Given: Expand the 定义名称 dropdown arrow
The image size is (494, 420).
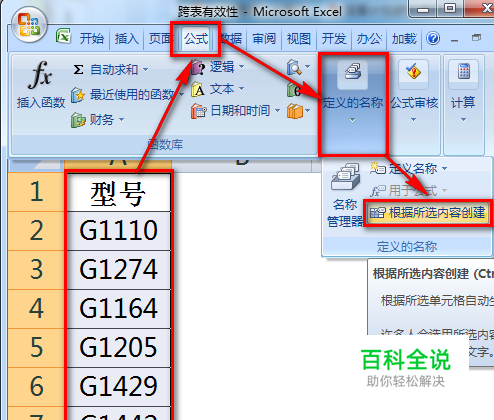Looking at the screenshot, I should click(x=444, y=169).
